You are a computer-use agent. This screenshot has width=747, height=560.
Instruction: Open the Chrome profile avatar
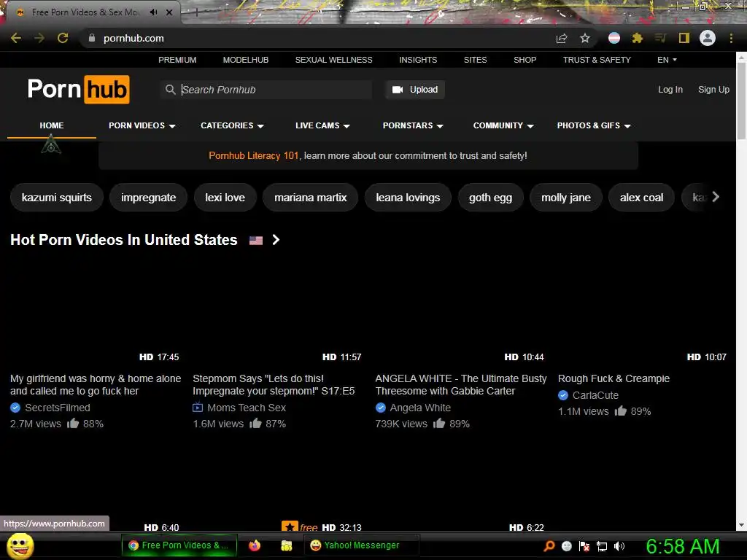coord(708,38)
